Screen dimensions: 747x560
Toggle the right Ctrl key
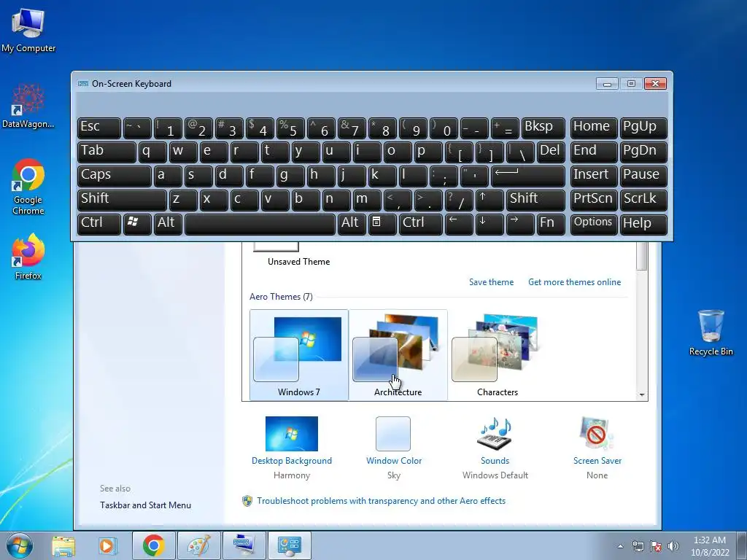click(421, 224)
